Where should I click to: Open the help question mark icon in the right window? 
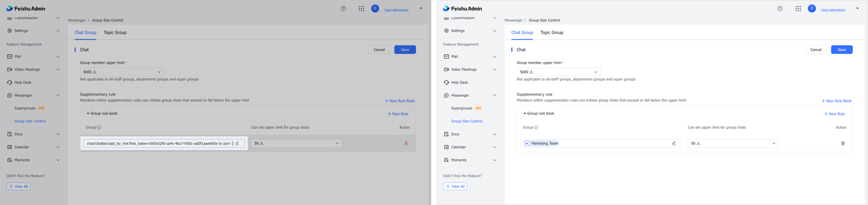tap(780, 9)
